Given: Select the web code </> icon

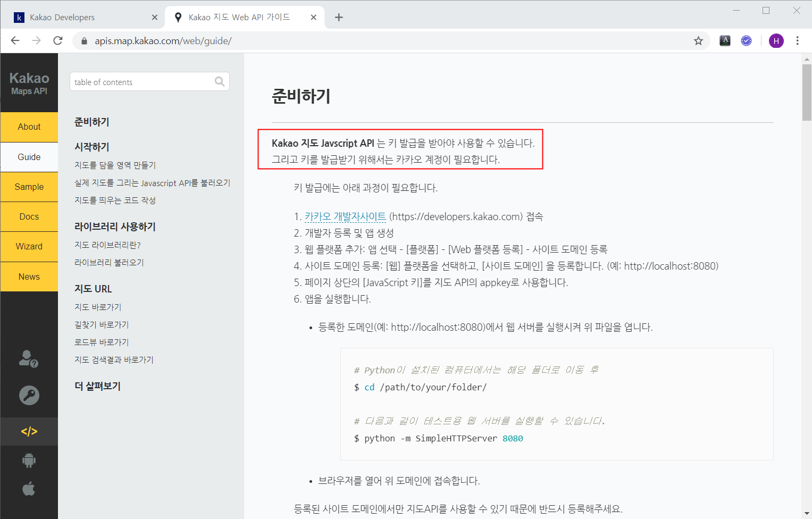Looking at the screenshot, I should (x=29, y=431).
